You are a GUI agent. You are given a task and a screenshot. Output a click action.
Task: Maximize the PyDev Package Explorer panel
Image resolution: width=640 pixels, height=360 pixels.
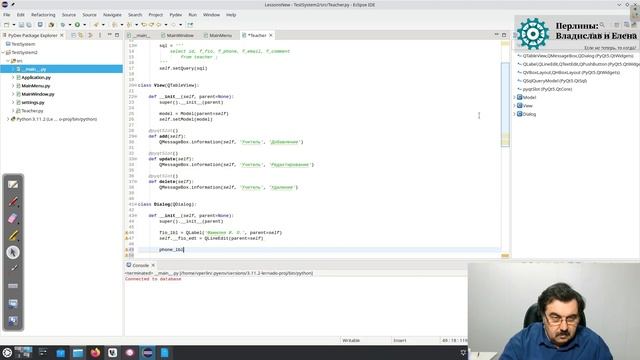117,35
